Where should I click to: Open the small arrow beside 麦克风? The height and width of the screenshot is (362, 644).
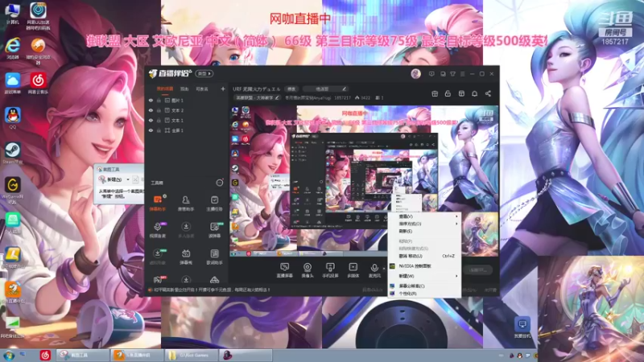pos(384,269)
